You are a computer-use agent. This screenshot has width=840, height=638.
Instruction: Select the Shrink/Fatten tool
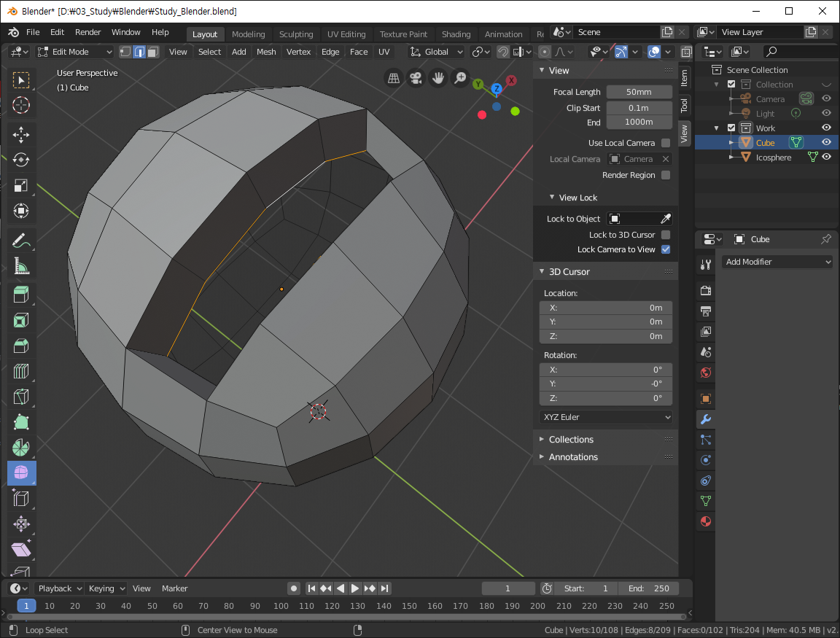click(x=21, y=524)
